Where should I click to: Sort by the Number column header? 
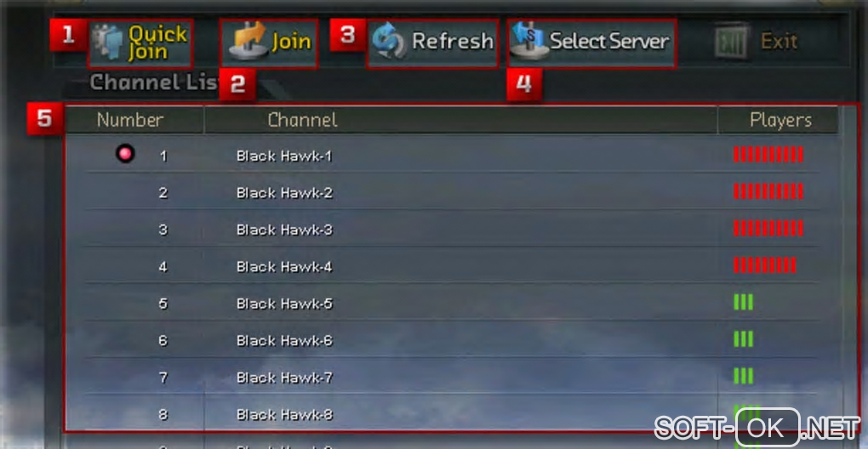[x=131, y=120]
